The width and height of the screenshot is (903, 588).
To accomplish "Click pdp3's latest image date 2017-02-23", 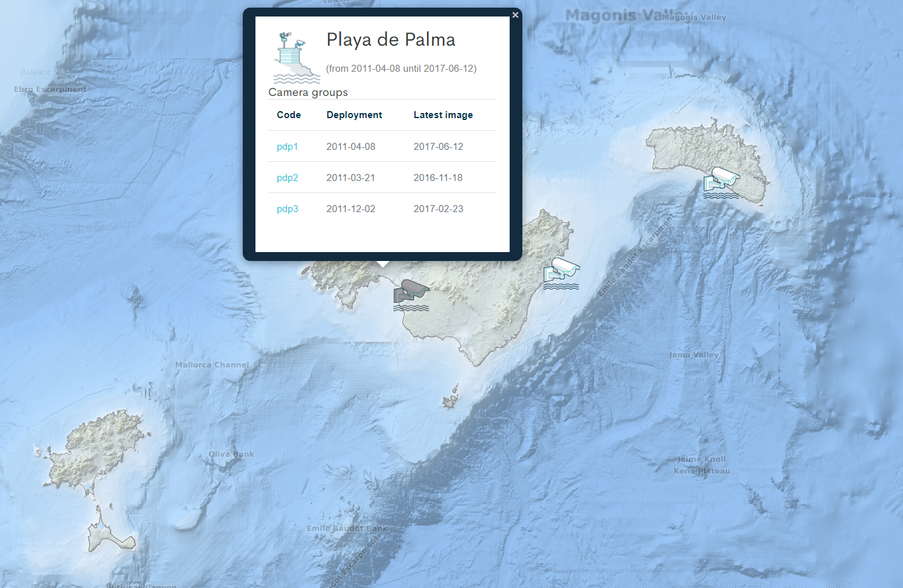I will point(438,209).
